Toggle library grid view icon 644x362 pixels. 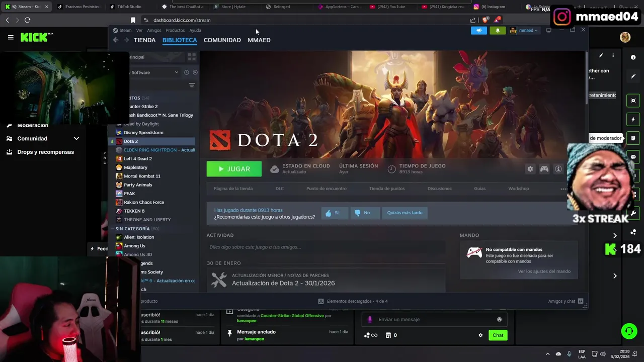pos(192,57)
